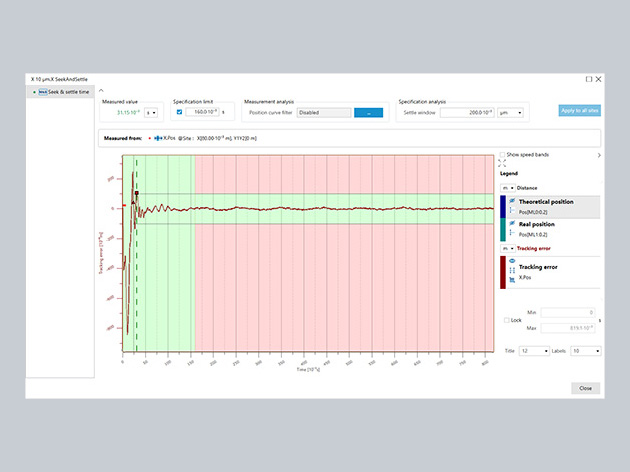Click the axis icon beside X.Pos in the legend
The height and width of the screenshot is (472, 630).
(x=512, y=278)
